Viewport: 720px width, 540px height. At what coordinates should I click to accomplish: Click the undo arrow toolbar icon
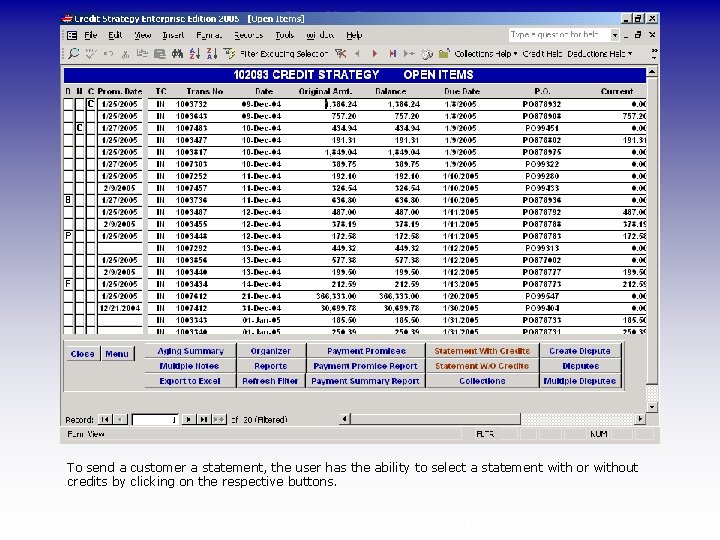[x=108, y=54]
